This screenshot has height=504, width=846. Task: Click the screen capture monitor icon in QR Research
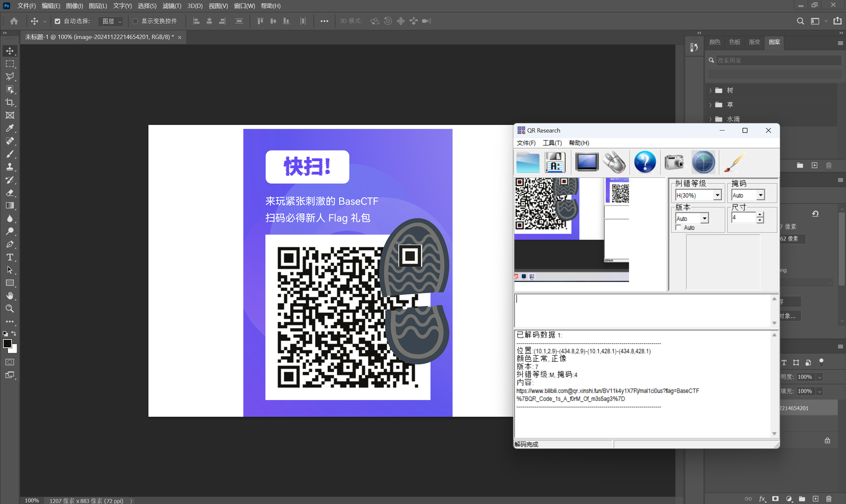(x=587, y=162)
